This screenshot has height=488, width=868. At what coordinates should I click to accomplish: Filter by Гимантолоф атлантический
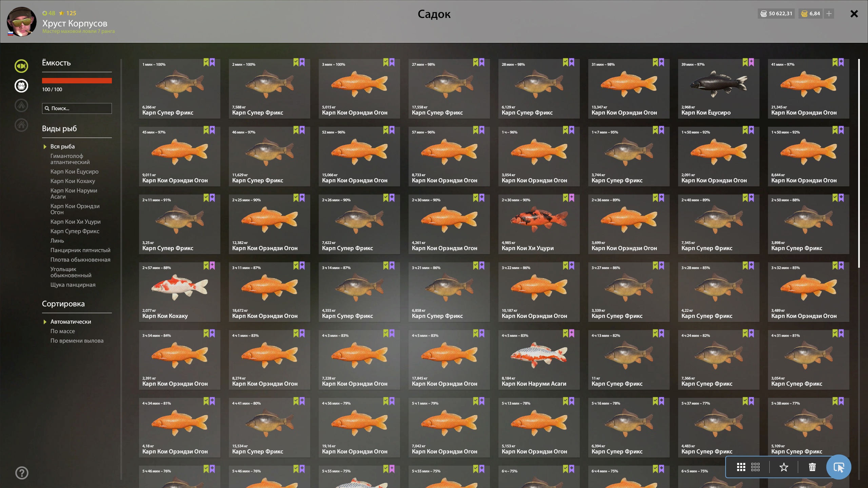pos(70,159)
